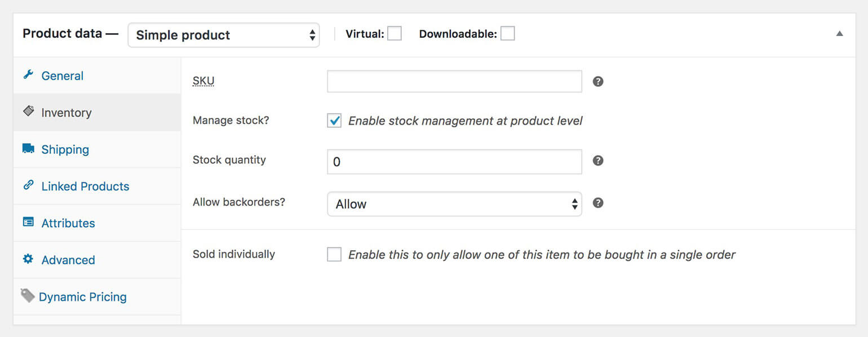Open the product type dropdown
This screenshot has height=337, width=868.
coord(223,35)
